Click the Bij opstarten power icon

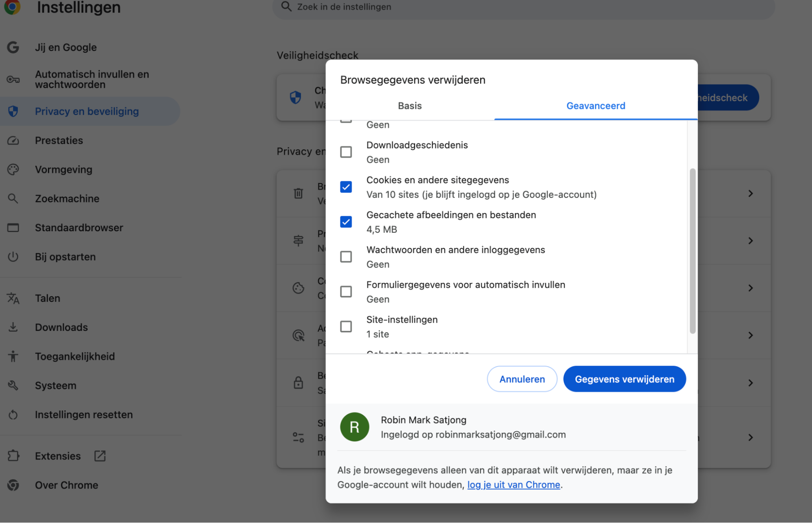coord(13,256)
